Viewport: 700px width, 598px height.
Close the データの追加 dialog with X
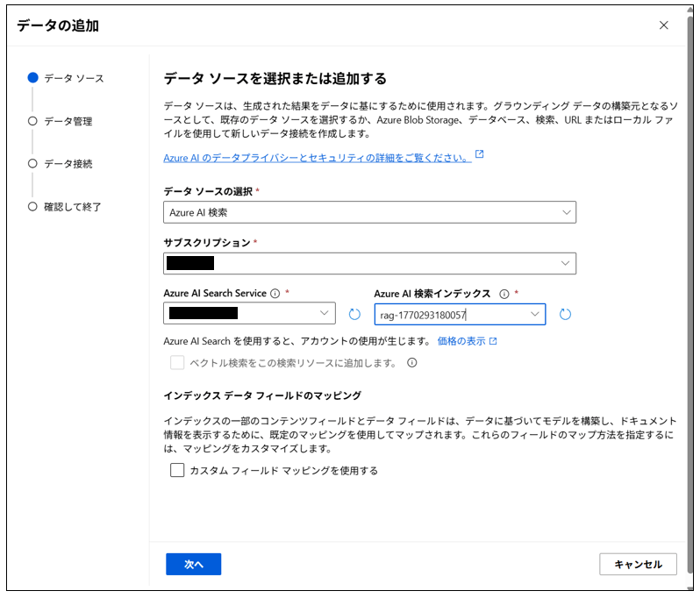[x=664, y=25]
